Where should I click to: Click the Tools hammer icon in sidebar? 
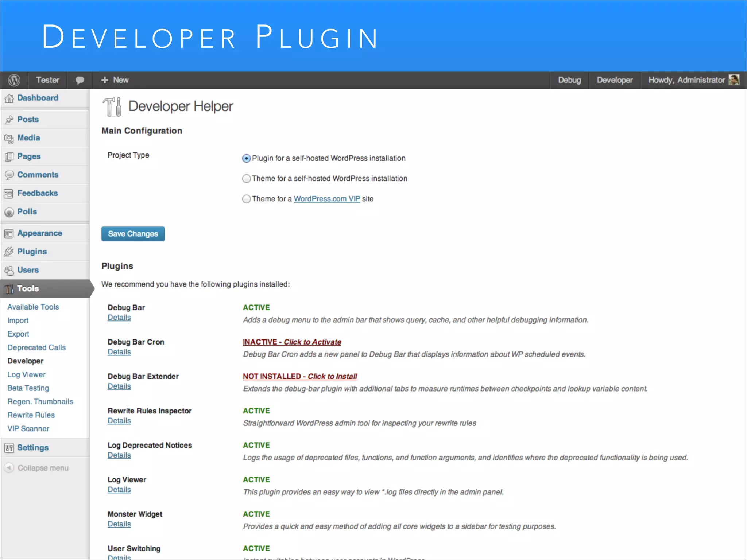[9, 289]
